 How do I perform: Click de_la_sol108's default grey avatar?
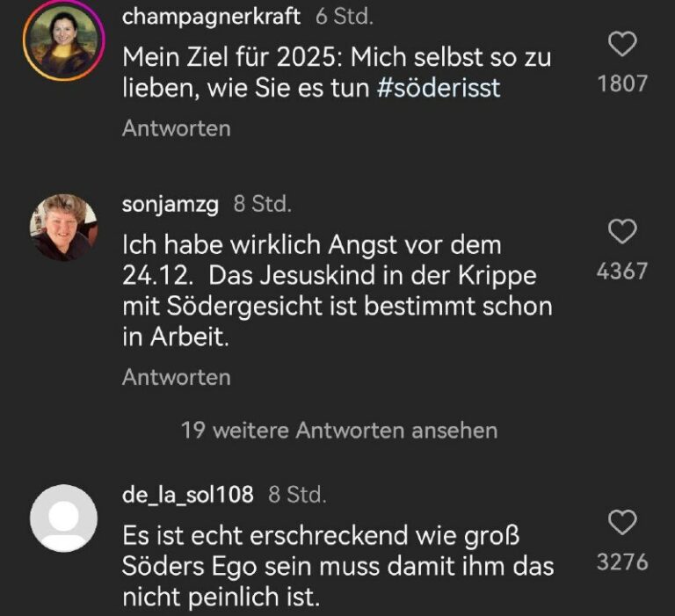(x=63, y=518)
